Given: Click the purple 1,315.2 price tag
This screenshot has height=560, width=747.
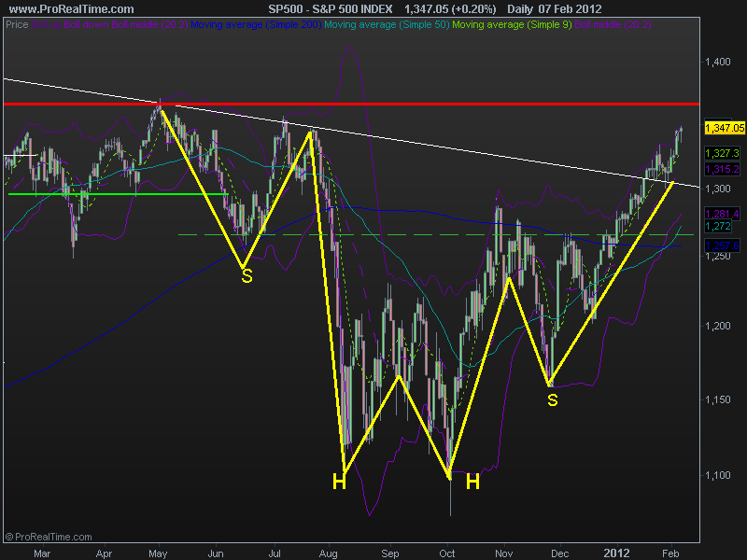Looking at the screenshot, I should pos(722,169).
